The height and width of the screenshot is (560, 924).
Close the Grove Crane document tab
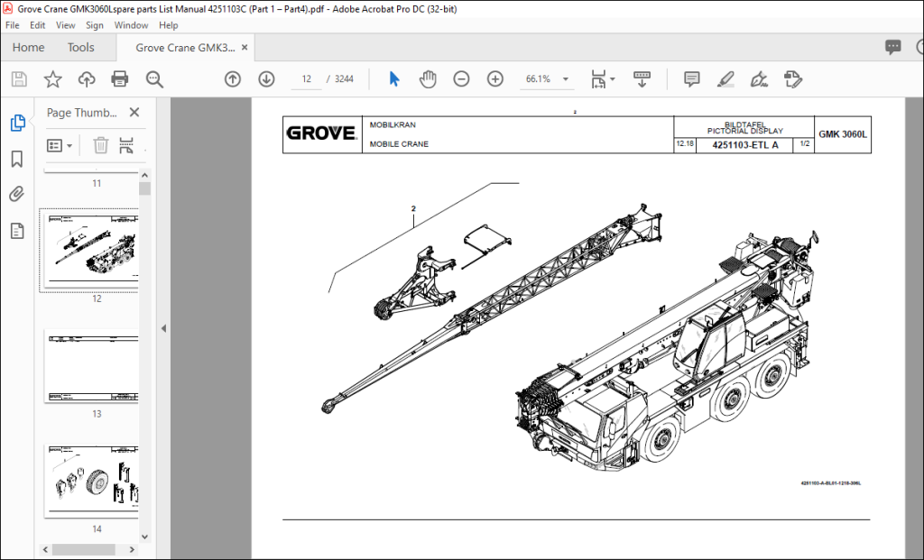tap(245, 47)
